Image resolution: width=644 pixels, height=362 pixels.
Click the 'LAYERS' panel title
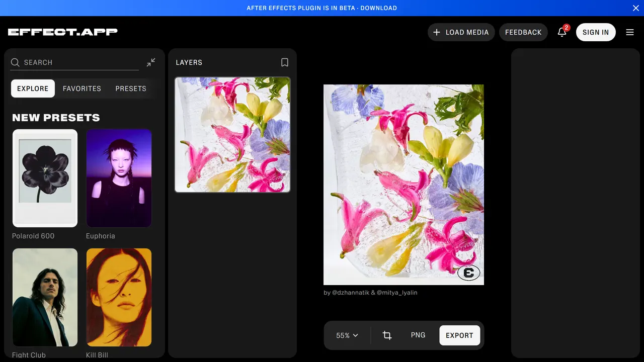point(189,62)
